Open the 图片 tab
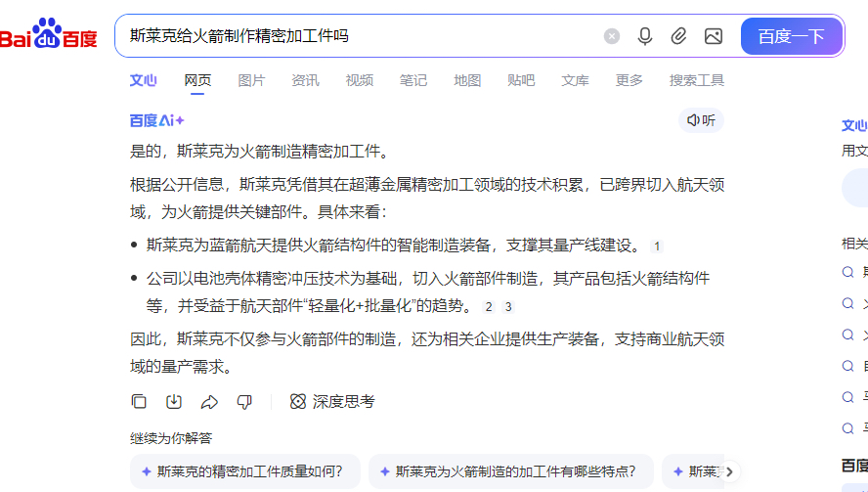 tap(251, 80)
